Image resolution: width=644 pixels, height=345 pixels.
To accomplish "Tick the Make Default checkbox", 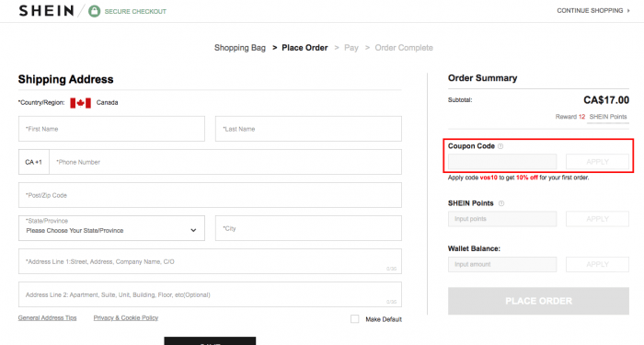I will [x=355, y=319].
